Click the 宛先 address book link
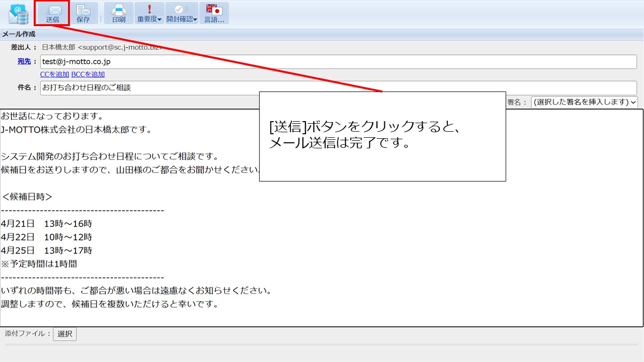The image size is (644, 362). [x=24, y=61]
